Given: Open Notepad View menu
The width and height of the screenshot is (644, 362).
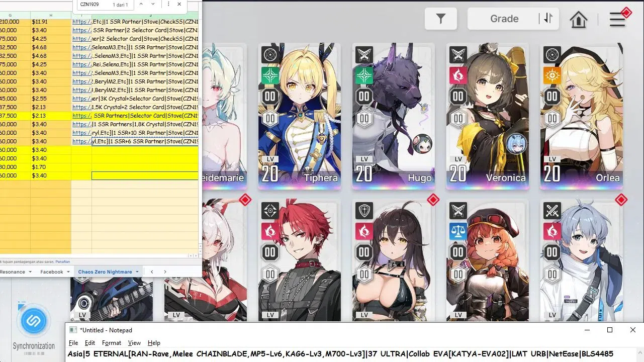Looking at the screenshot, I should click(134, 343).
